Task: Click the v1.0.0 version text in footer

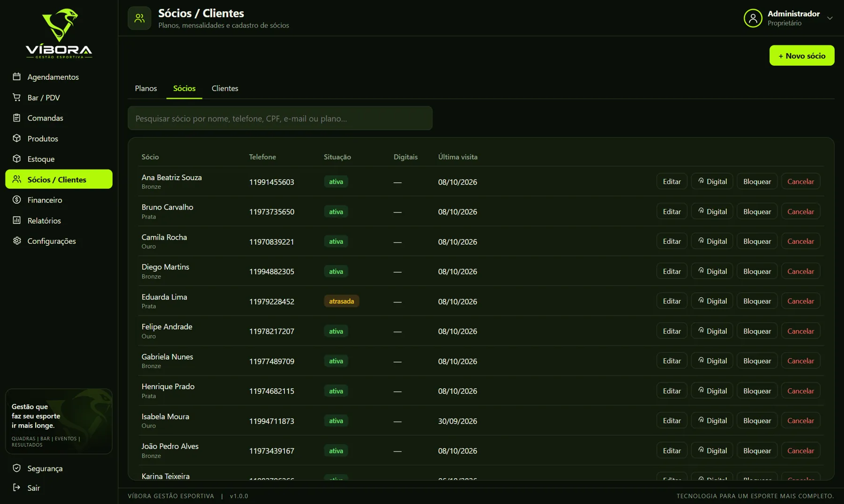Action: click(239, 496)
